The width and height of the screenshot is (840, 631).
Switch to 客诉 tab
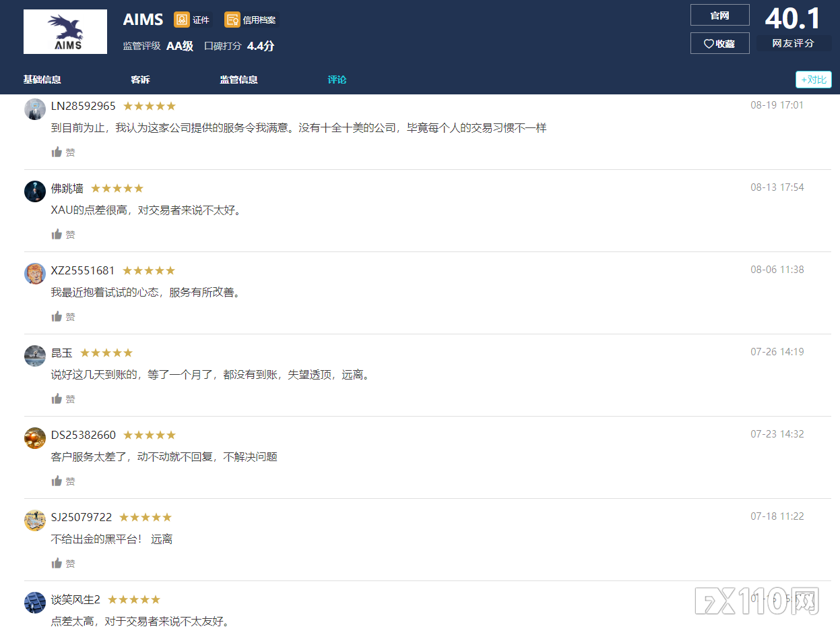(140, 80)
